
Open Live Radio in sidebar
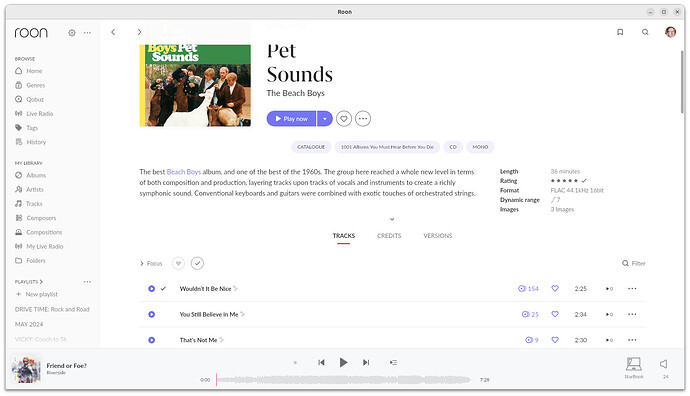point(40,114)
